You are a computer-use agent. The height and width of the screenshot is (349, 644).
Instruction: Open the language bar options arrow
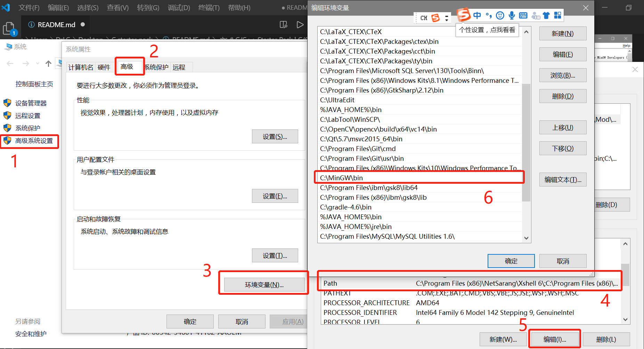tap(447, 18)
